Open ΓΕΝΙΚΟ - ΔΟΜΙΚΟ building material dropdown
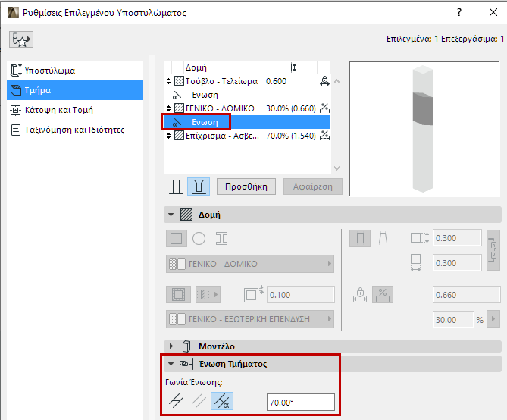Image resolution: width=507 pixels, height=420 pixels. pyautogui.click(x=250, y=264)
